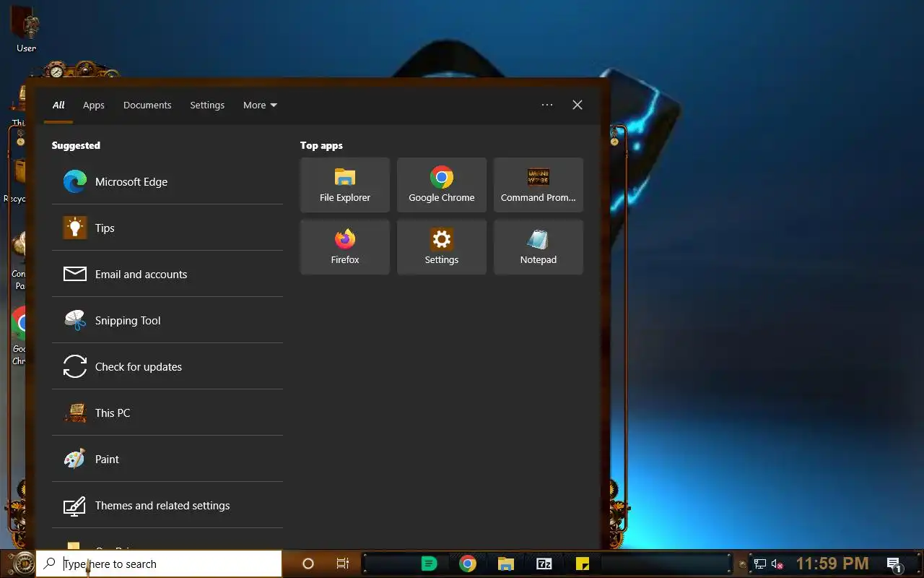Image resolution: width=924 pixels, height=578 pixels.
Task: Expand the More filter dropdown
Action: [260, 105]
